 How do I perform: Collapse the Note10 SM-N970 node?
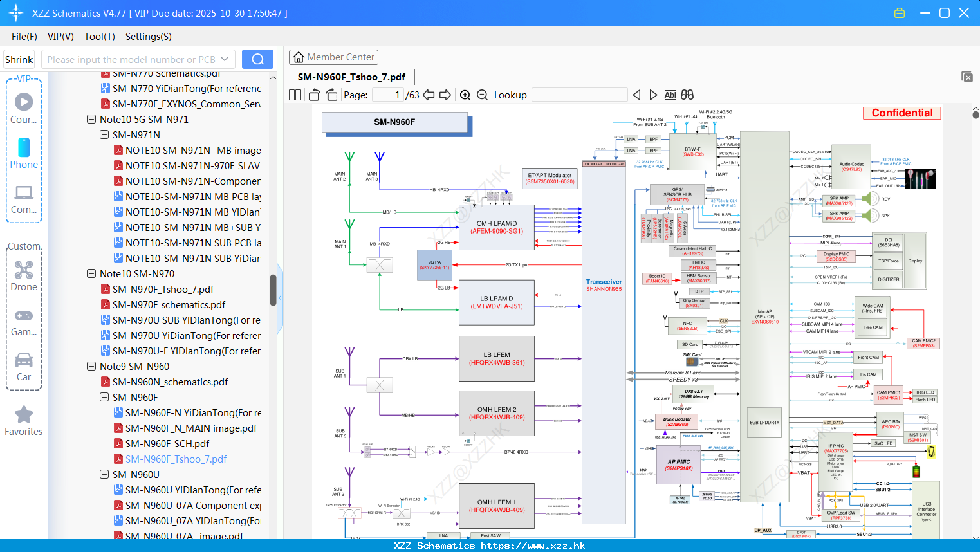tap(91, 273)
